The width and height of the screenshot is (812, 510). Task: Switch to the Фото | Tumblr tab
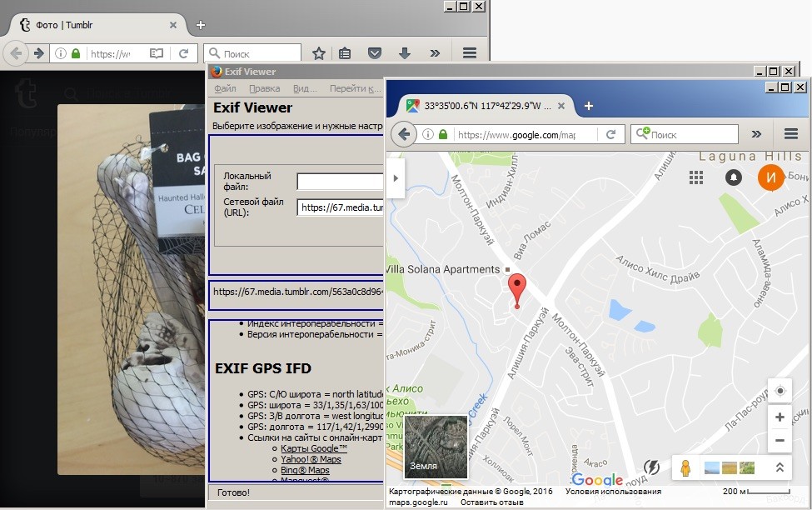(98, 25)
